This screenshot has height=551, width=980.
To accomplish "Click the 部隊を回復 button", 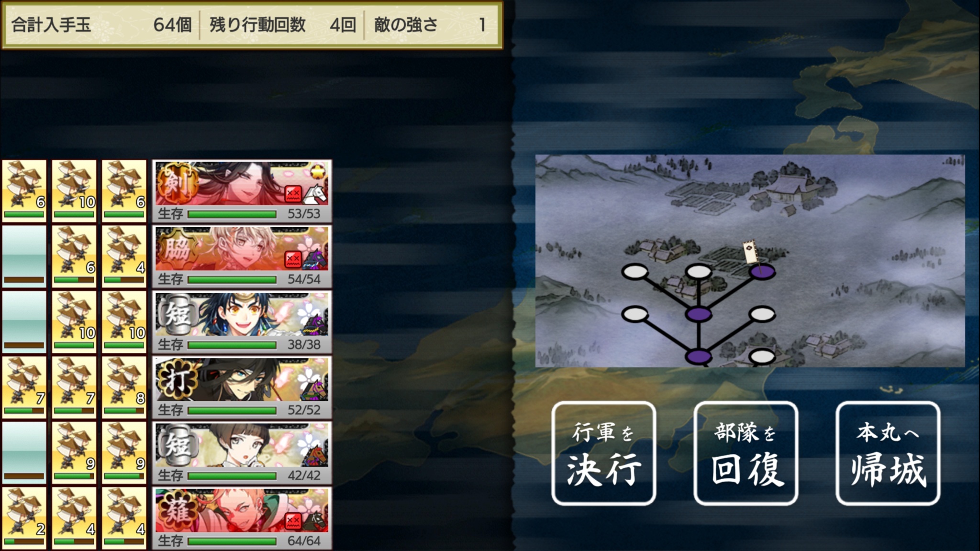I will click(746, 453).
